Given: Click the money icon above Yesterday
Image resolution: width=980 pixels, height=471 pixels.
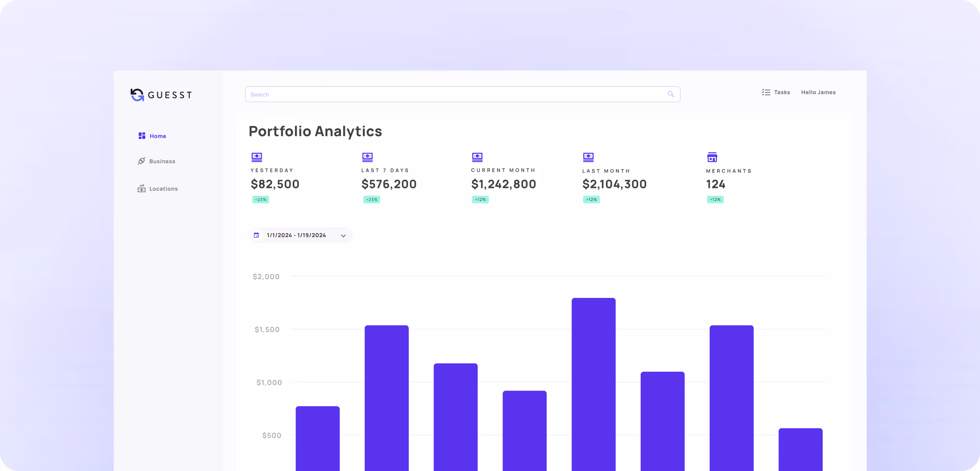Looking at the screenshot, I should 257,157.
